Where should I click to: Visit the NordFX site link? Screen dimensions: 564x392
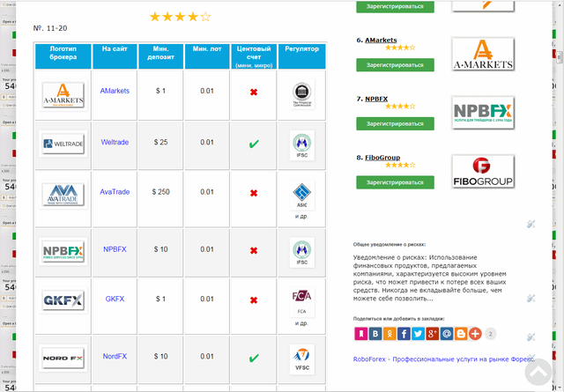[x=115, y=357]
